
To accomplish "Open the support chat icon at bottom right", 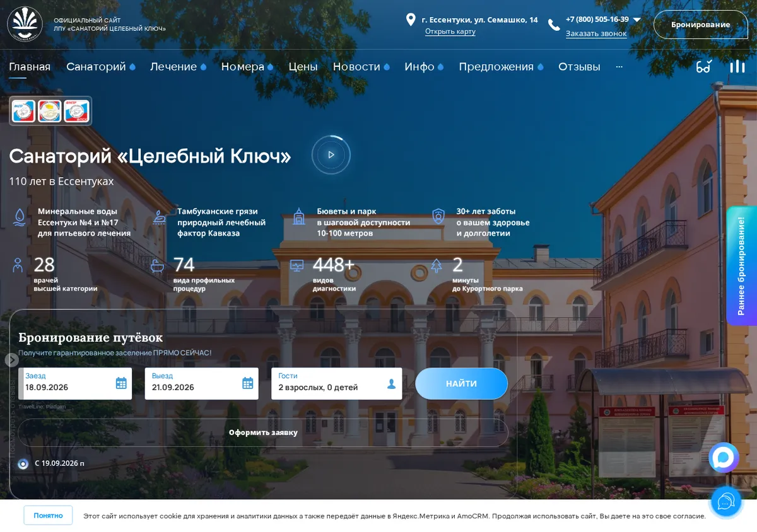I will click(x=726, y=502).
